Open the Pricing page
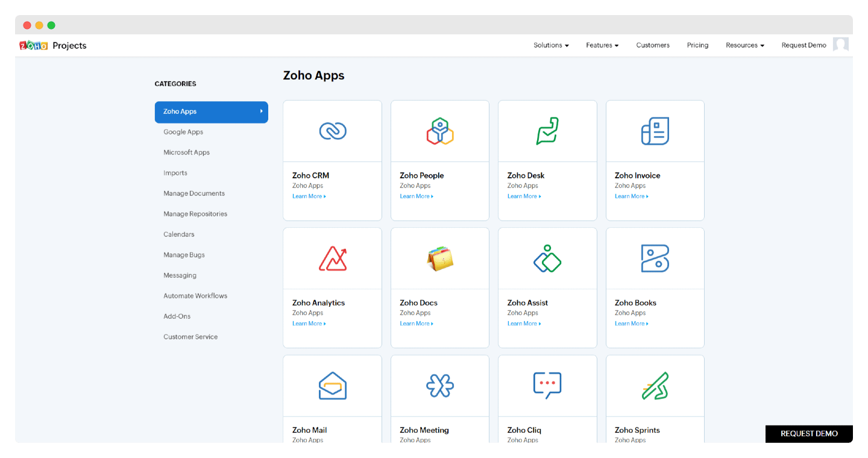 (x=697, y=45)
